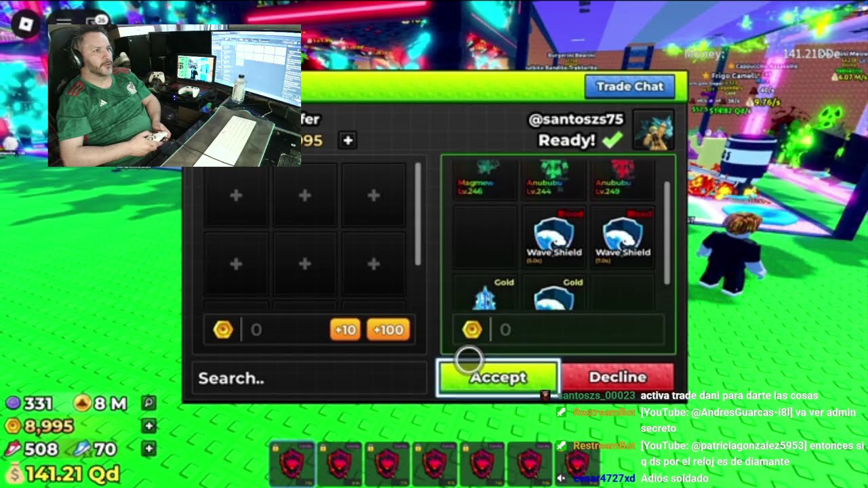The image size is (868, 488).
Task: Select the Gold tower item
Action: [485, 293]
